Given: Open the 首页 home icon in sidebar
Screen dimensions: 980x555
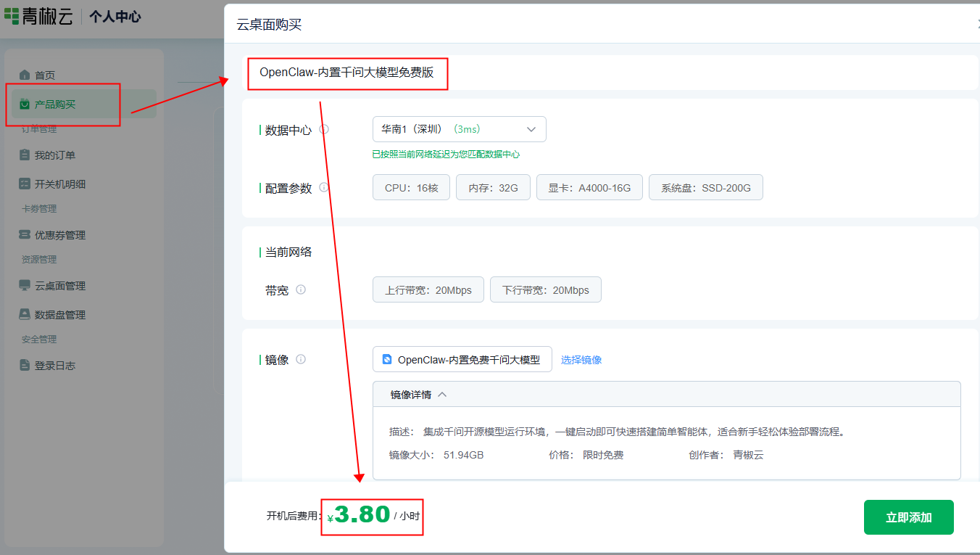Looking at the screenshot, I should 24,74.
